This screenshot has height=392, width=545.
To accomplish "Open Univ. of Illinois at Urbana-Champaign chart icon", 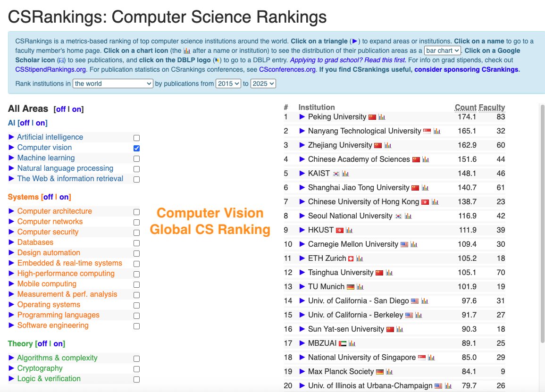I will (448, 386).
